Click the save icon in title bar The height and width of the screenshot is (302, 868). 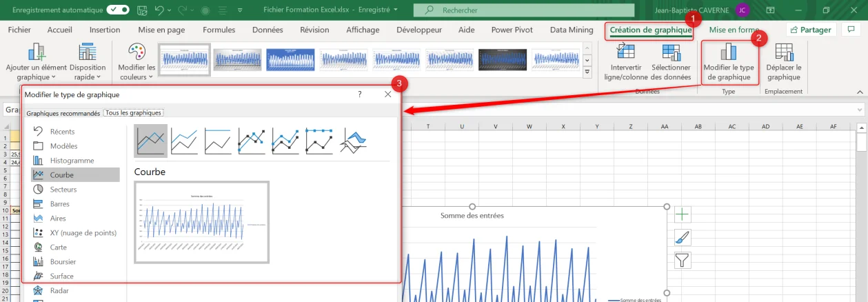(x=141, y=10)
